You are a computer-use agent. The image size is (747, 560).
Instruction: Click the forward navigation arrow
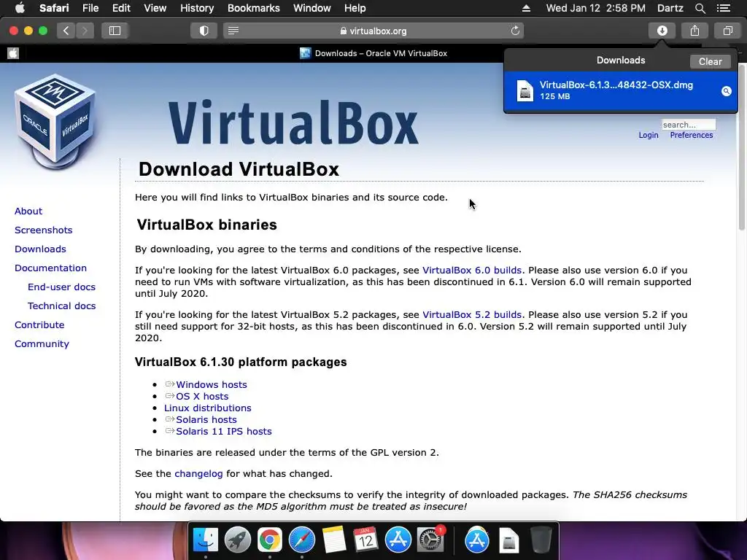pyautogui.click(x=85, y=31)
